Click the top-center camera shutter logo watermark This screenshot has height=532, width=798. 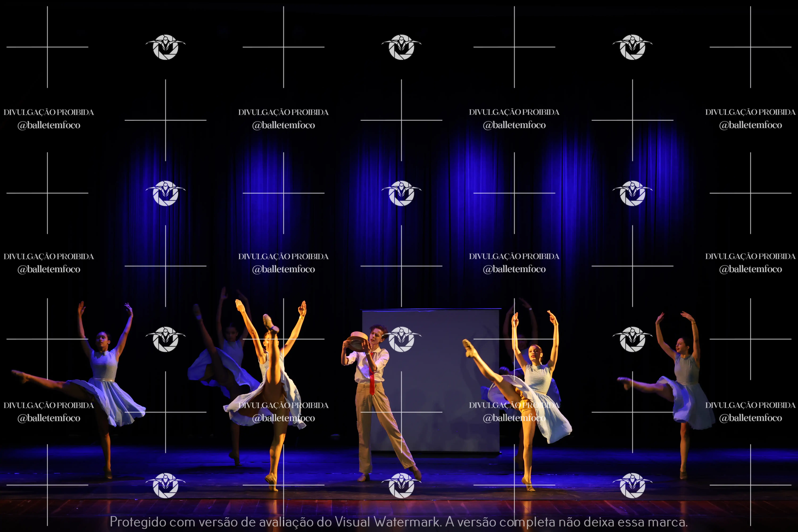point(401,47)
